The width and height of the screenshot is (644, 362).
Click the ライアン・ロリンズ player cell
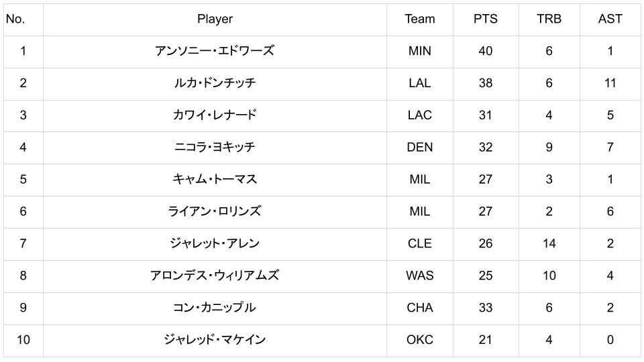215,211
